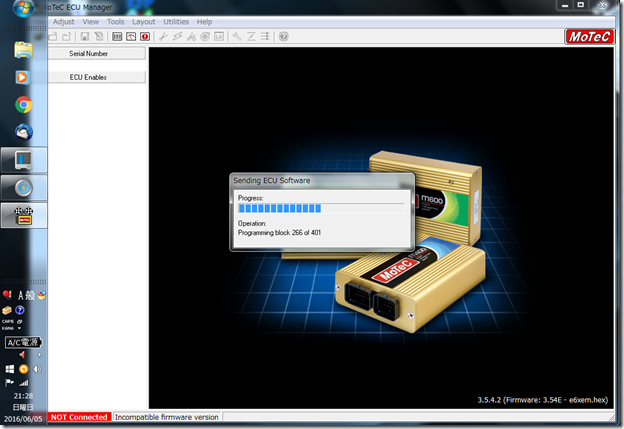The height and width of the screenshot is (429, 624).
Task: Open the Windows Start orb
Action: 23,8
